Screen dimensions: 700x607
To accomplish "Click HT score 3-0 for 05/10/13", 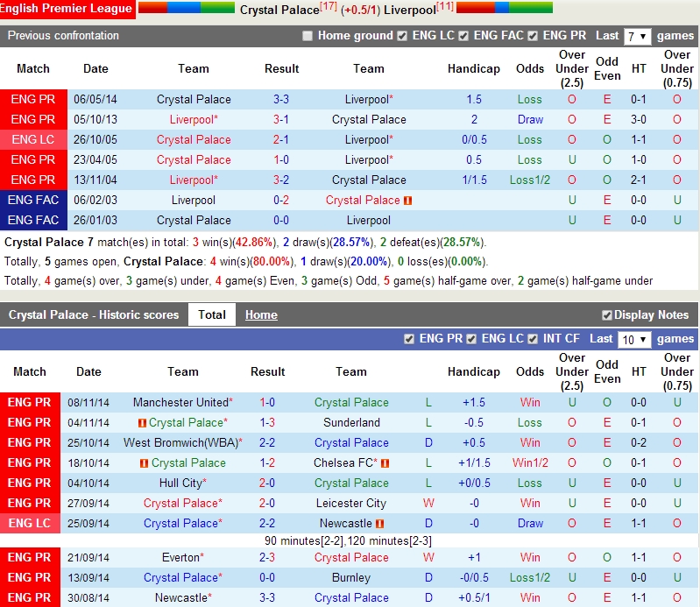I will click(639, 119).
